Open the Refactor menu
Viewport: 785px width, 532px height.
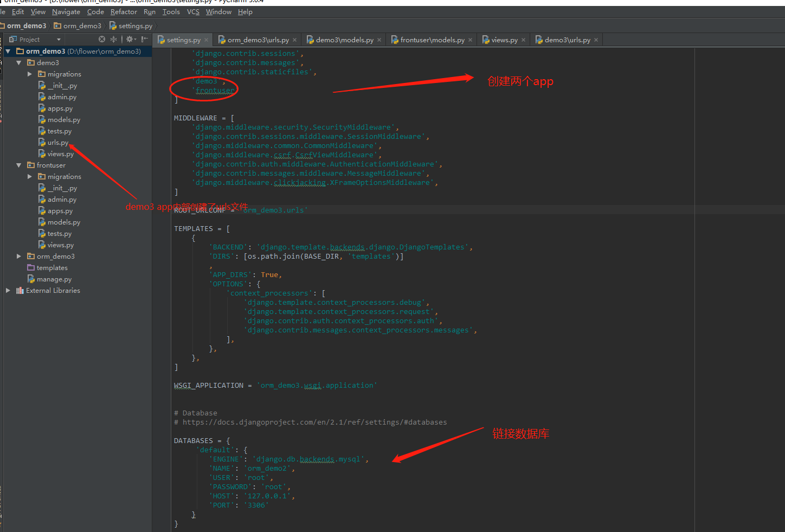pyautogui.click(x=124, y=12)
